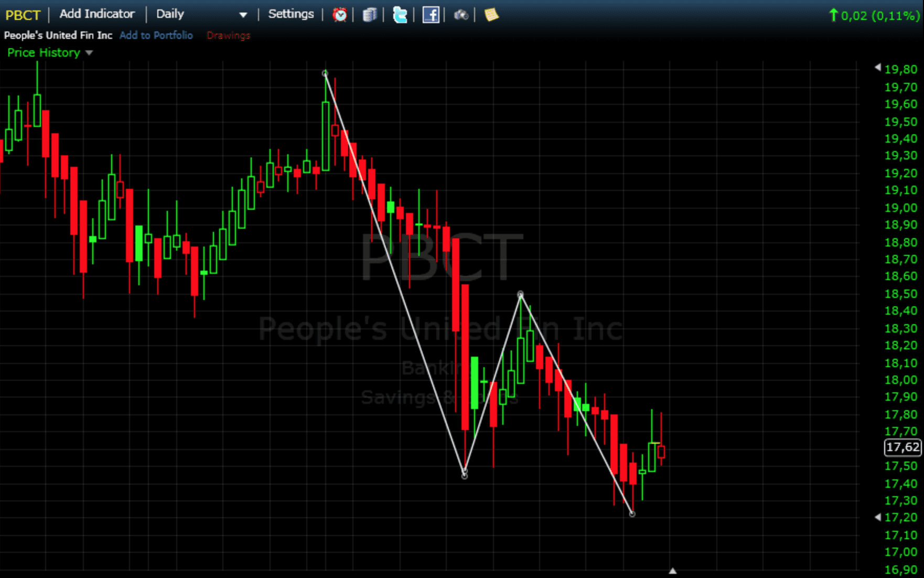Click the bottom time axis triangle marker

(x=673, y=571)
